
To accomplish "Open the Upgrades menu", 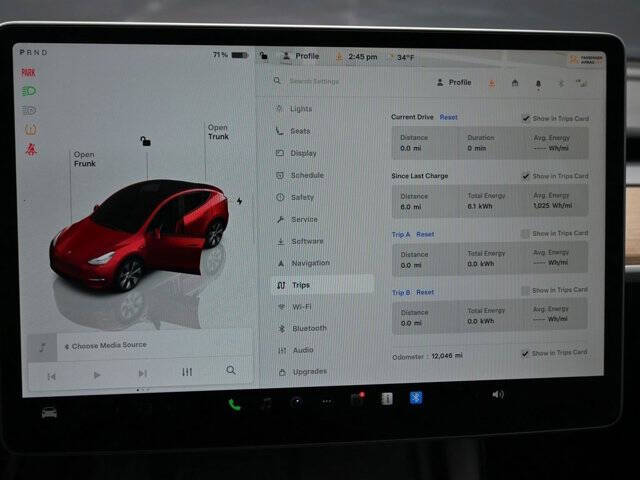I will pos(303,372).
